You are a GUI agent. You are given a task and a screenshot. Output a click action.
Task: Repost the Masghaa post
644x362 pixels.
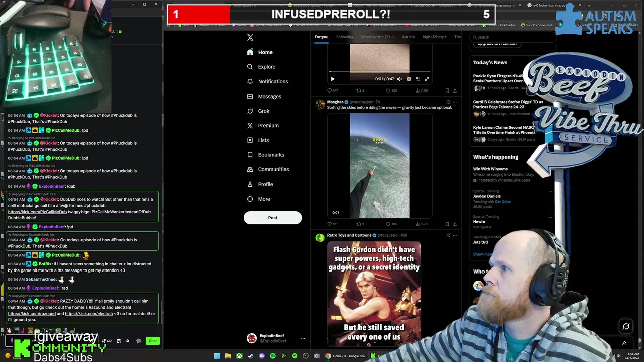tap(360, 224)
